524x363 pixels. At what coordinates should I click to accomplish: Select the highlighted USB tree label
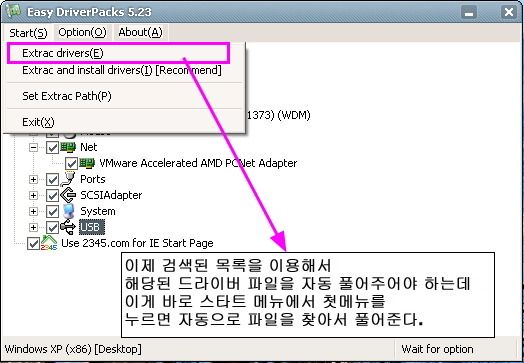pos(92,227)
